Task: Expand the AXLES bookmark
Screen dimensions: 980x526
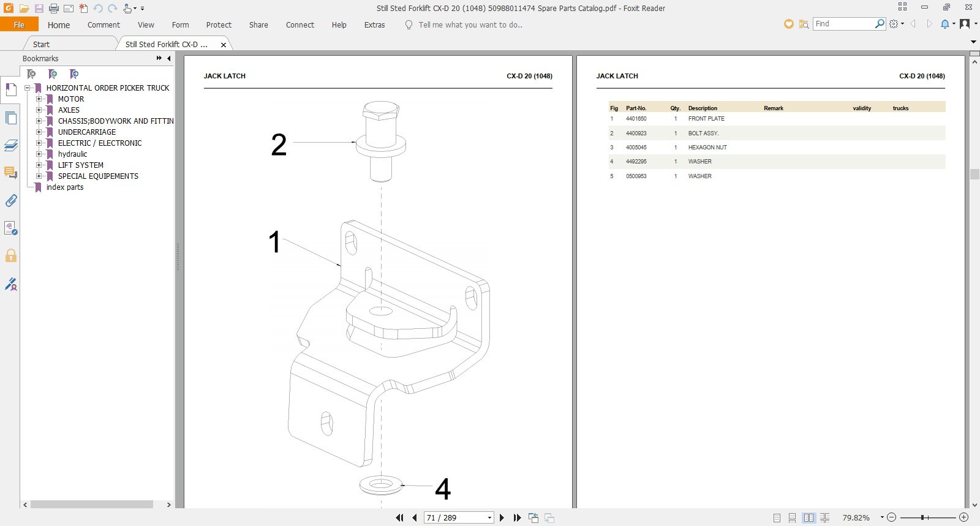Action: [x=39, y=110]
